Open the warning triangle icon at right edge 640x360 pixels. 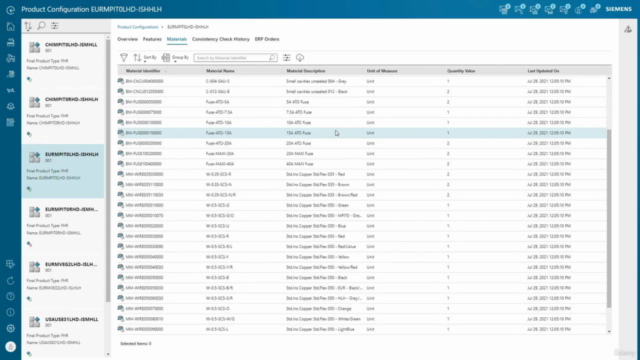pyautogui.click(x=628, y=29)
